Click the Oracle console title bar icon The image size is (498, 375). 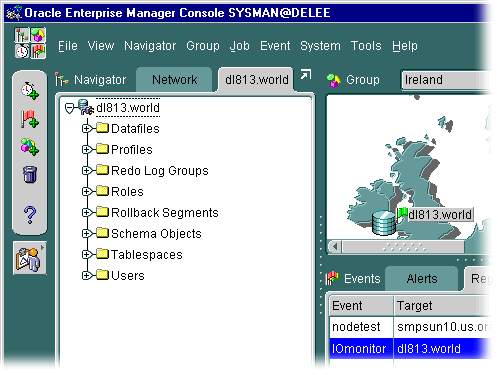click(x=14, y=13)
